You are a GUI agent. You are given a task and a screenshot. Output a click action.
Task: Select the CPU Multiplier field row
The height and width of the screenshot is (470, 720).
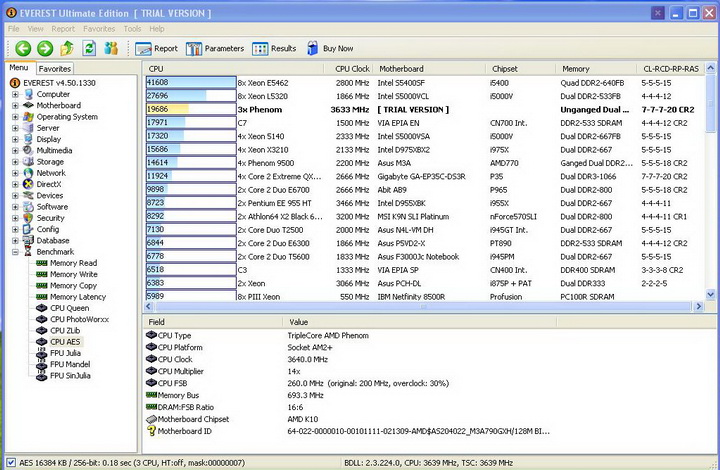349,371
